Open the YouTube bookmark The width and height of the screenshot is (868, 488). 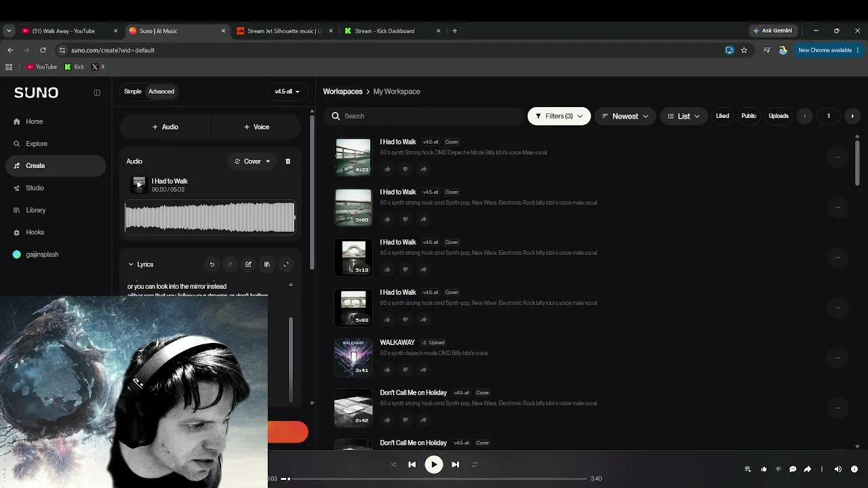tap(41, 67)
